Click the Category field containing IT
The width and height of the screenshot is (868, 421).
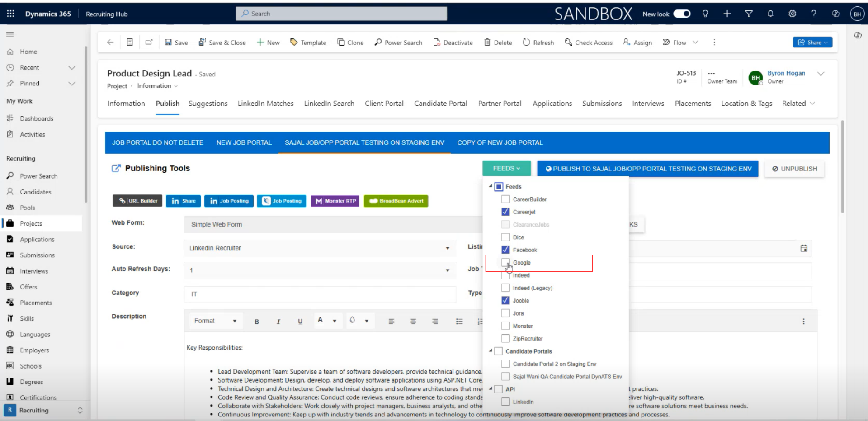click(320, 294)
